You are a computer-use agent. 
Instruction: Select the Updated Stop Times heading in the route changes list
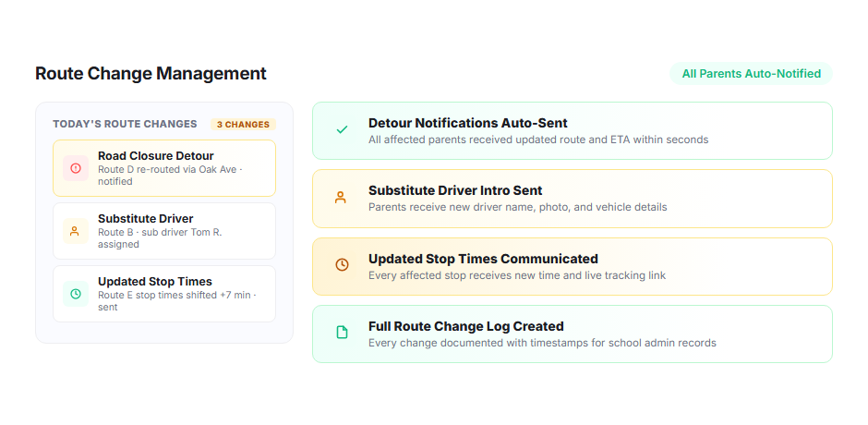(155, 282)
